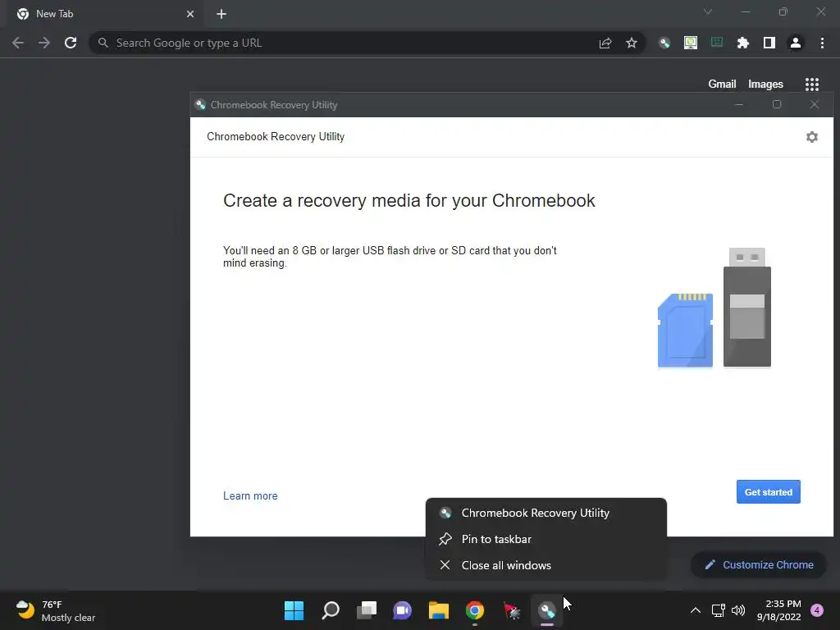Reload the page in Chrome
The image size is (840, 630).
(x=71, y=43)
